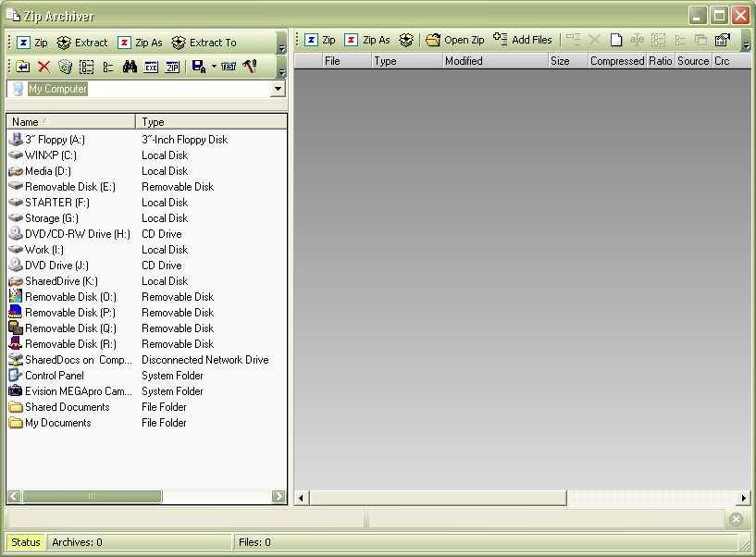This screenshot has width=756, height=557.
Task: Click the right pane scroll-right arrow
Action: [x=743, y=498]
